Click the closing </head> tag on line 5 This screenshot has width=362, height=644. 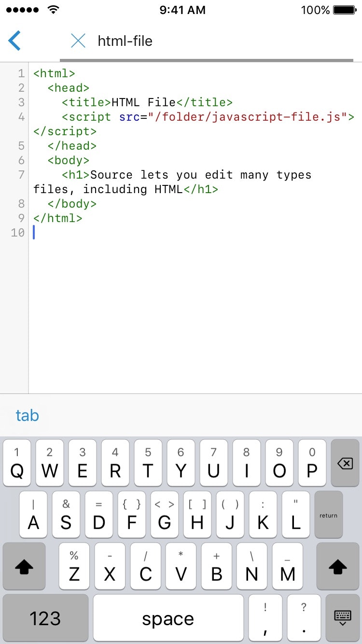point(72,146)
